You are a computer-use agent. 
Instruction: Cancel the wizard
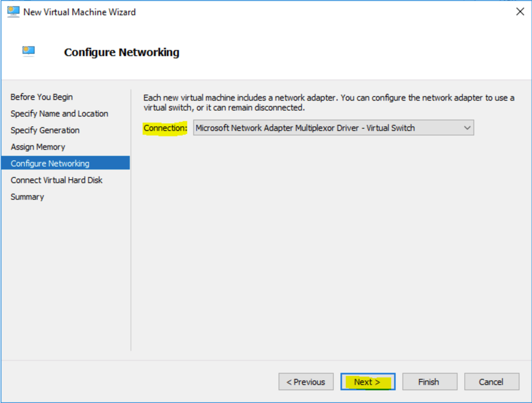[491, 382]
